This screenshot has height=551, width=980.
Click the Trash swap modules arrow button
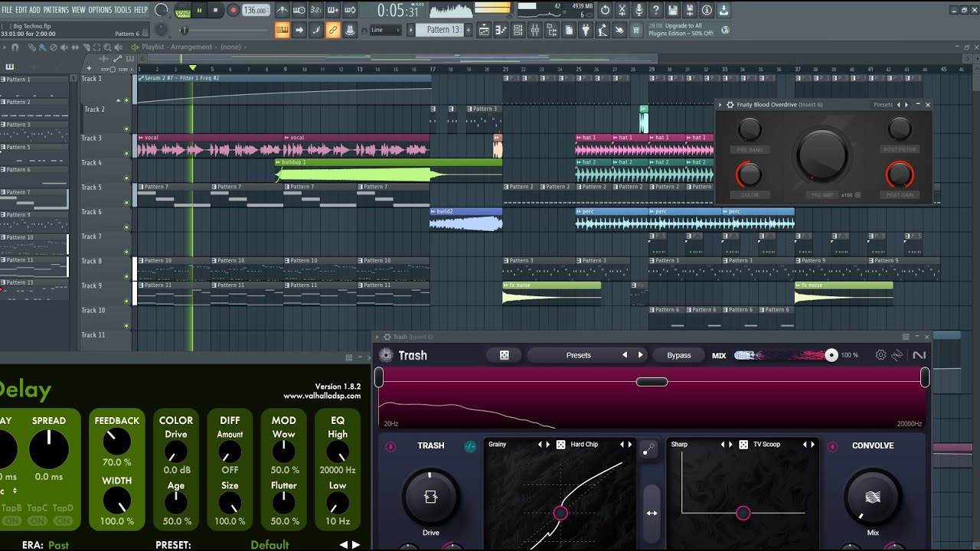(652, 513)
